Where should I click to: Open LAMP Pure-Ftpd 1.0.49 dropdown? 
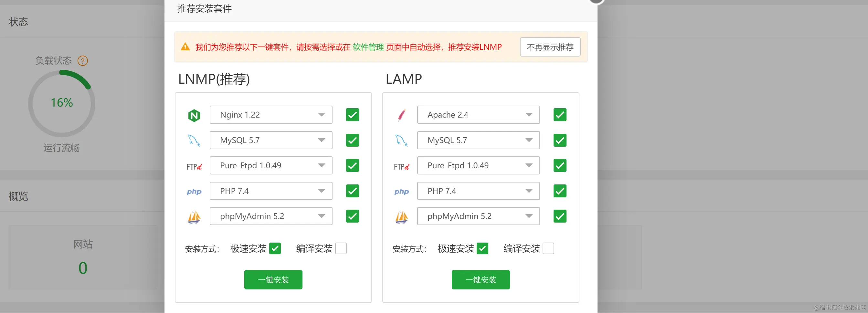click(479, 165)
